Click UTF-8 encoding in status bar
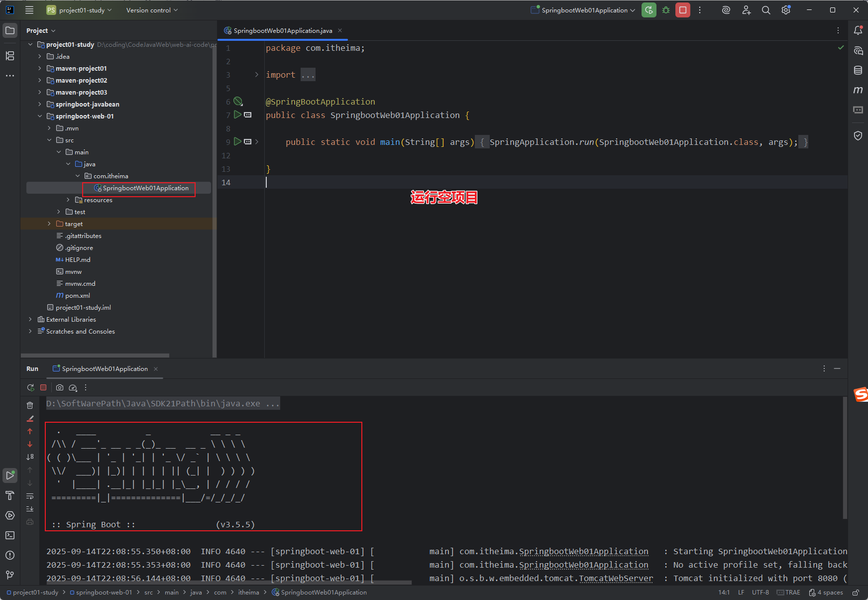The width and height of the screenshot is (868, 600). (760, 593)
